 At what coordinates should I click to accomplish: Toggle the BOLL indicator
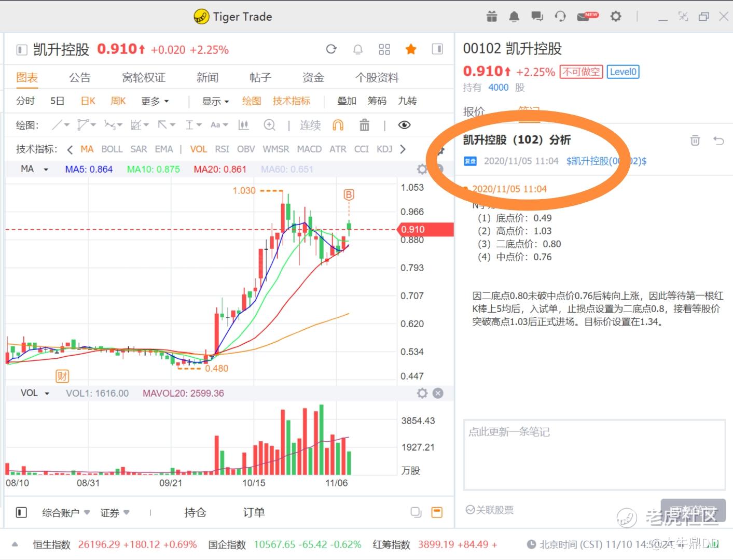112,149
